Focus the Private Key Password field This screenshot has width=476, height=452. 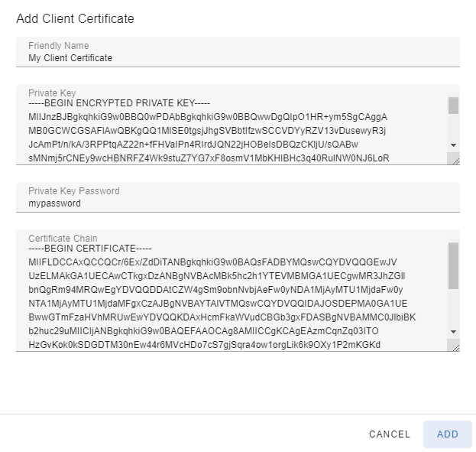pyautogui.click(x=238, y=197)
